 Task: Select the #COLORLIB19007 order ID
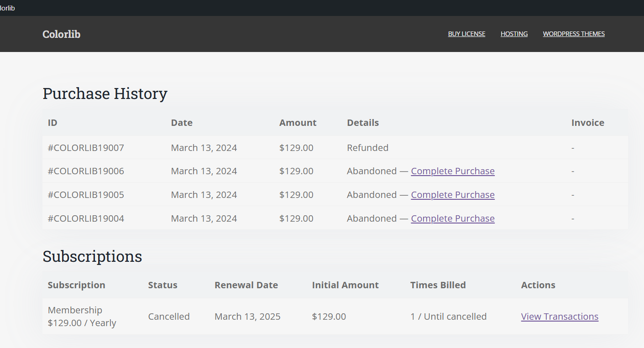(86, 148)
